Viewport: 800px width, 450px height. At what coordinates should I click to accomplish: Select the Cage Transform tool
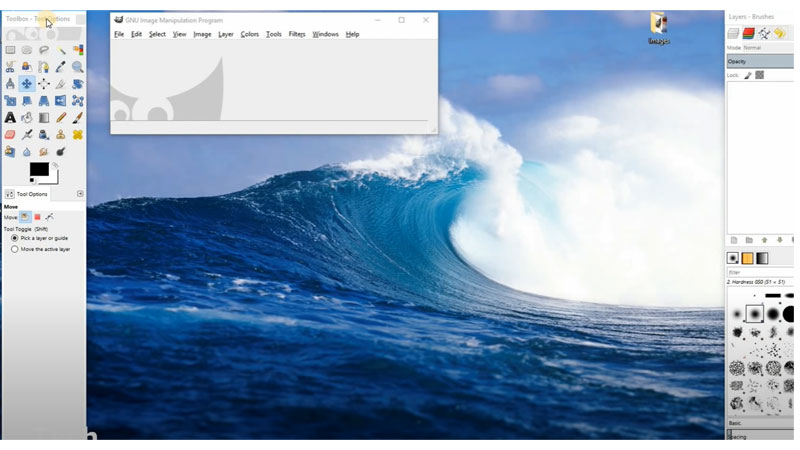click(78, 101)
